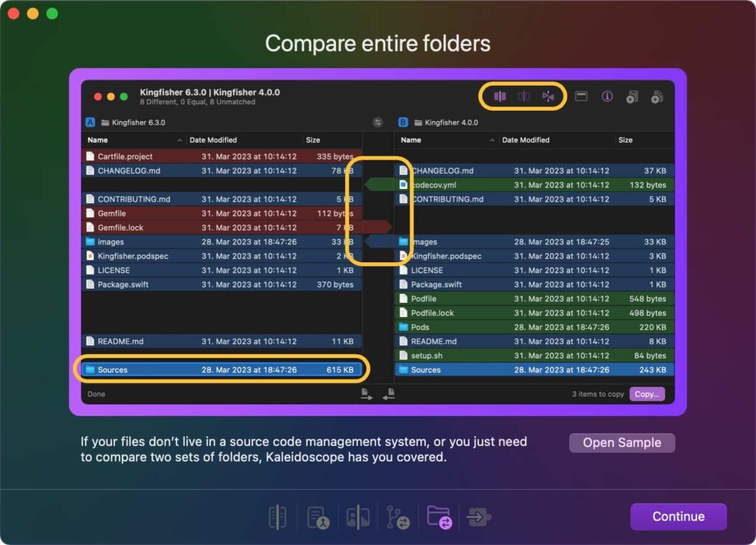Click the highlighted folder comparison icon
756x545 pixels.
439,517
